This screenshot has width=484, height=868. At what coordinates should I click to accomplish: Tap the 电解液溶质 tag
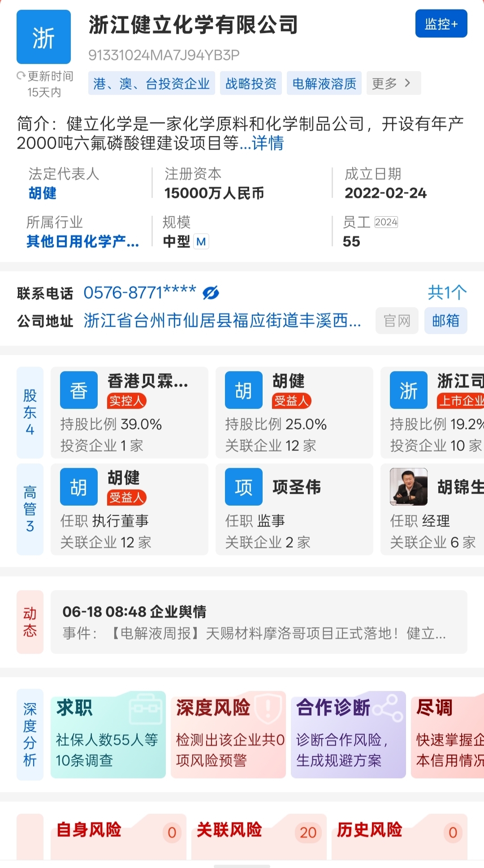(x=324, y=83)
